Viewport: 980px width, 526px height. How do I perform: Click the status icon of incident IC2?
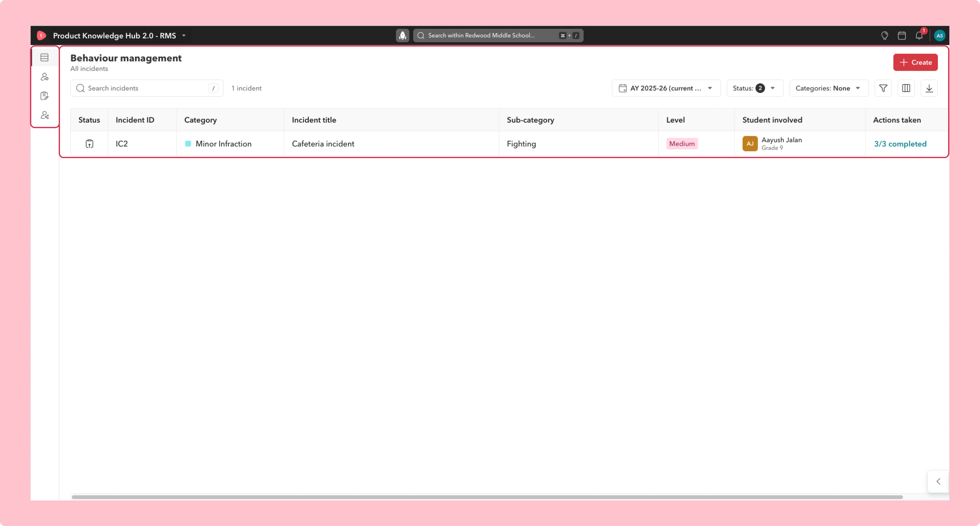[x=89, y=144]
